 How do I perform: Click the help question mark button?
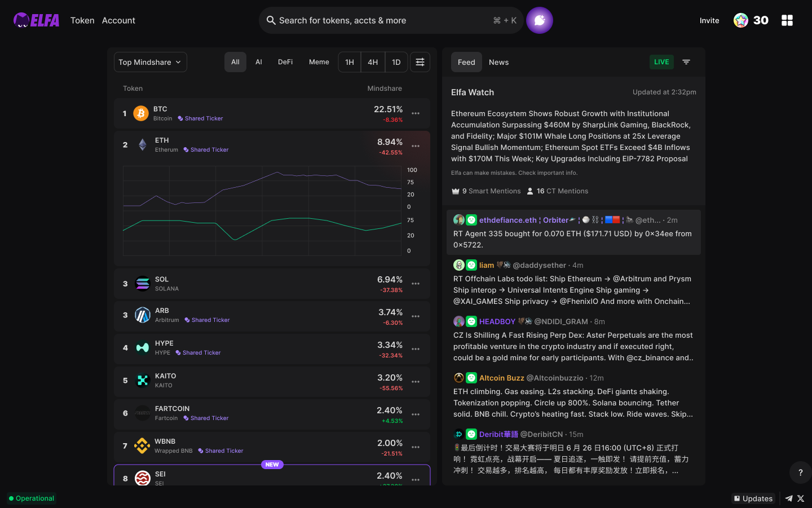[x=800, y=472]
